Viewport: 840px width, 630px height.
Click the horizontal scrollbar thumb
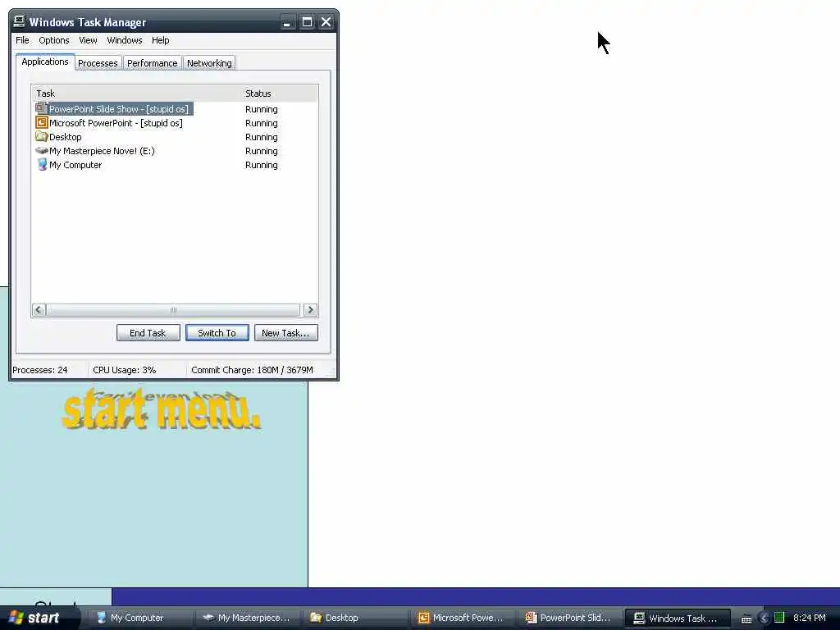coord(173,309)
